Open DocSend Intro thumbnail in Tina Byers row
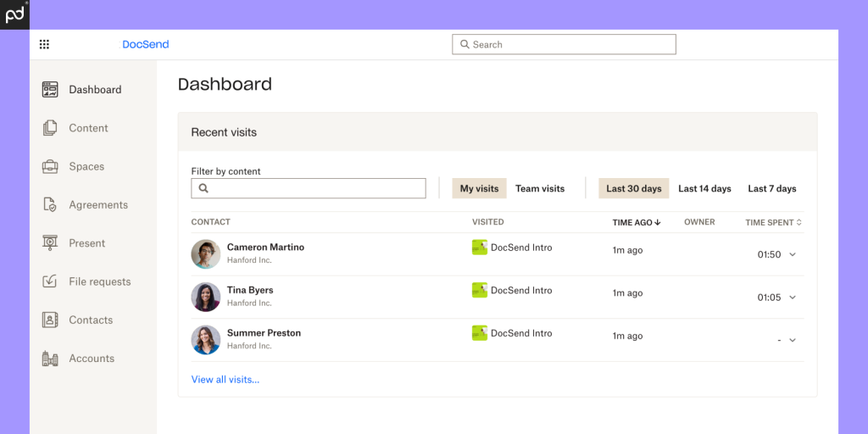 [x=480, y=290]
